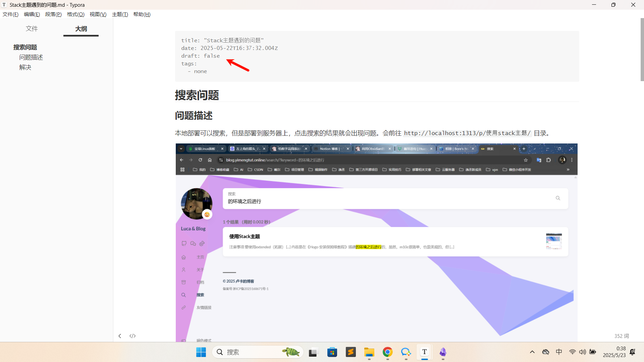Jump to 解决 in outline

click(25, 67)
